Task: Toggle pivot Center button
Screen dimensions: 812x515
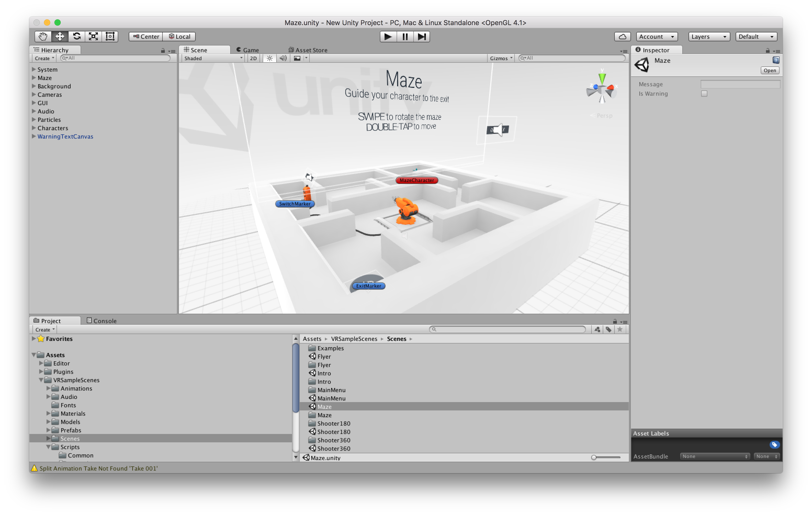Action: (146, 36)
